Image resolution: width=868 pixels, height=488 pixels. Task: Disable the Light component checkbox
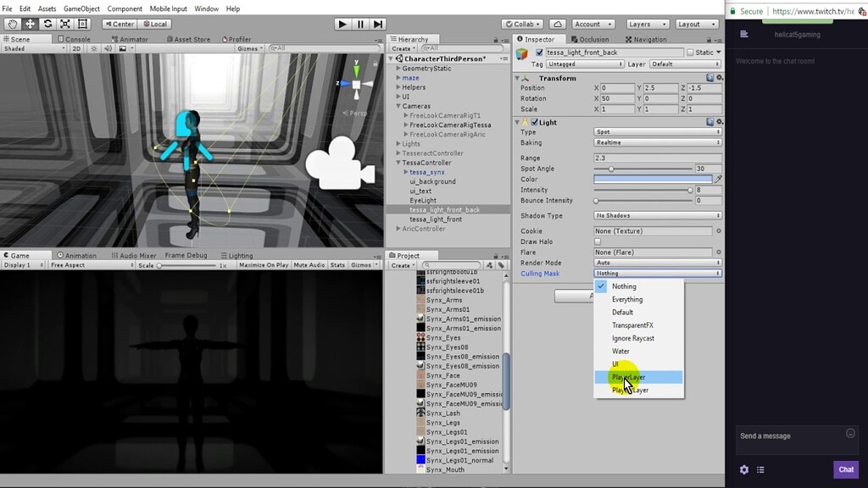[x=534, y=121]
